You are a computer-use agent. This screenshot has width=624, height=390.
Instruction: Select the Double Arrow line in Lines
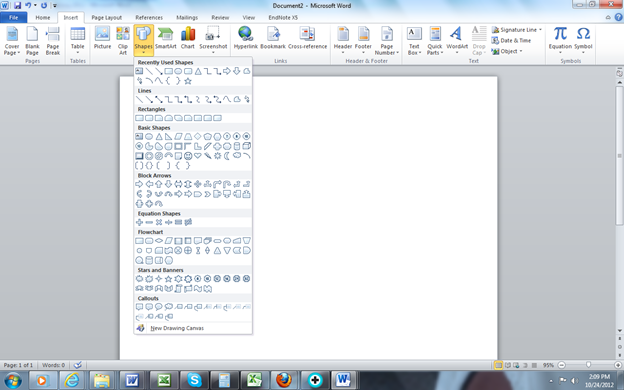coord(159,99)
